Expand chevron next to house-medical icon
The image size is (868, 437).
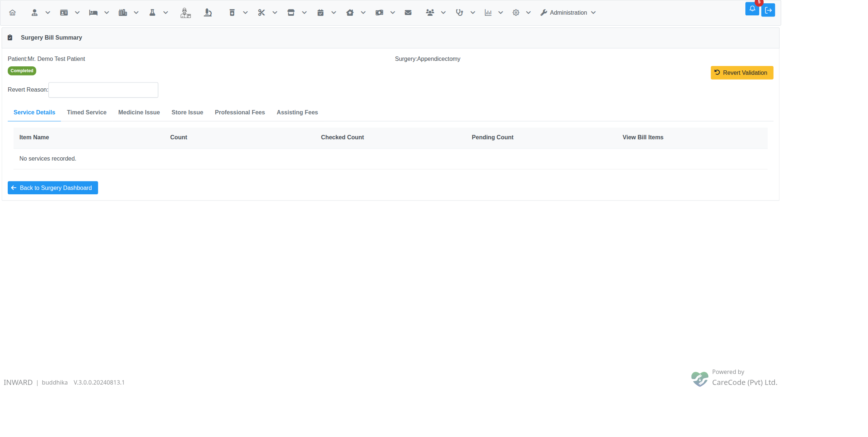point(363,12)
